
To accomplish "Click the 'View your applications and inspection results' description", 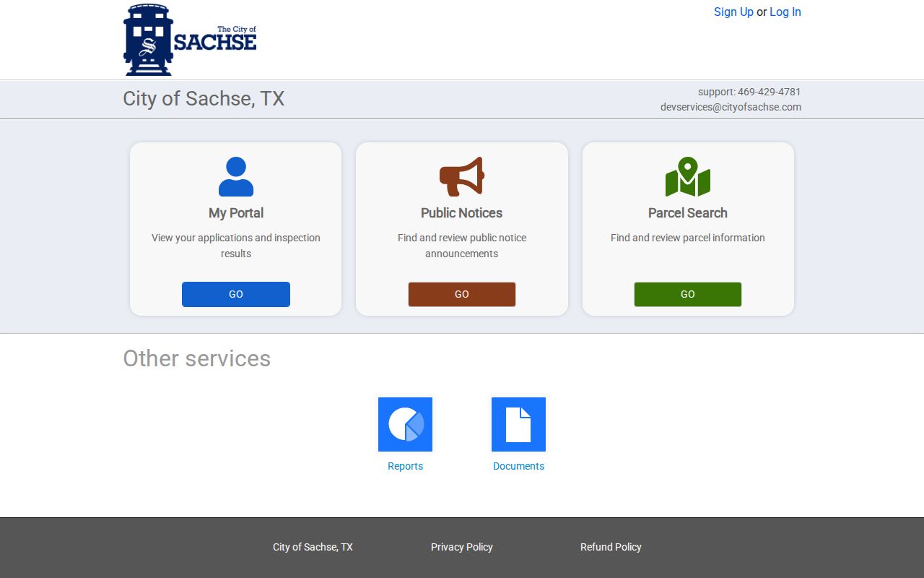I will pyautogui.click(x=236, y=246).
